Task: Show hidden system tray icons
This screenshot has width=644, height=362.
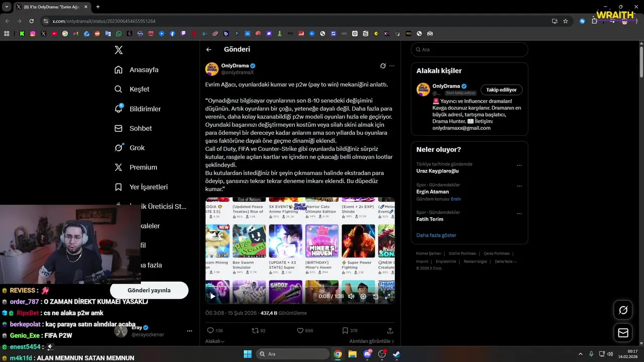Action: pos(580,354)
